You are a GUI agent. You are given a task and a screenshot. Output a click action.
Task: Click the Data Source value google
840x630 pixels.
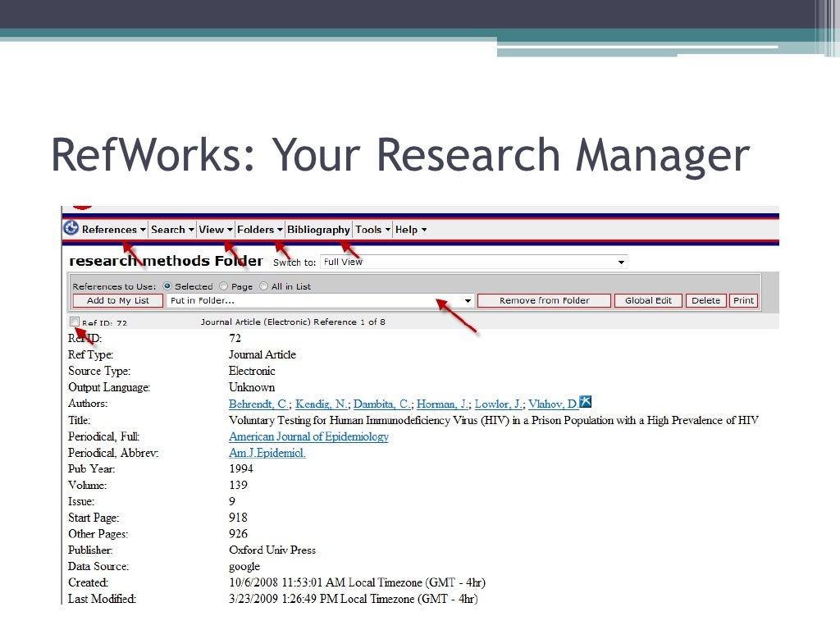pos(244,567)
